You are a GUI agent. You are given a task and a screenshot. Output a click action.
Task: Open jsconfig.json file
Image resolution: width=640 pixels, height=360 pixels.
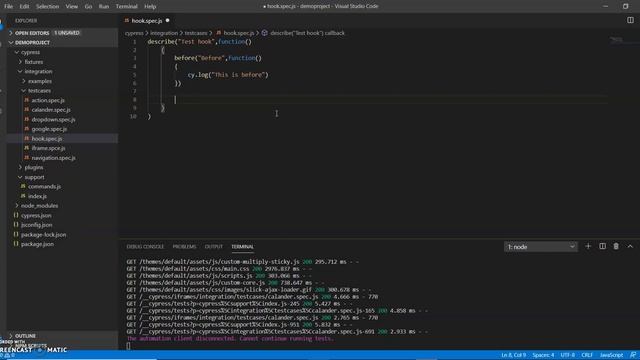point(36,225)
